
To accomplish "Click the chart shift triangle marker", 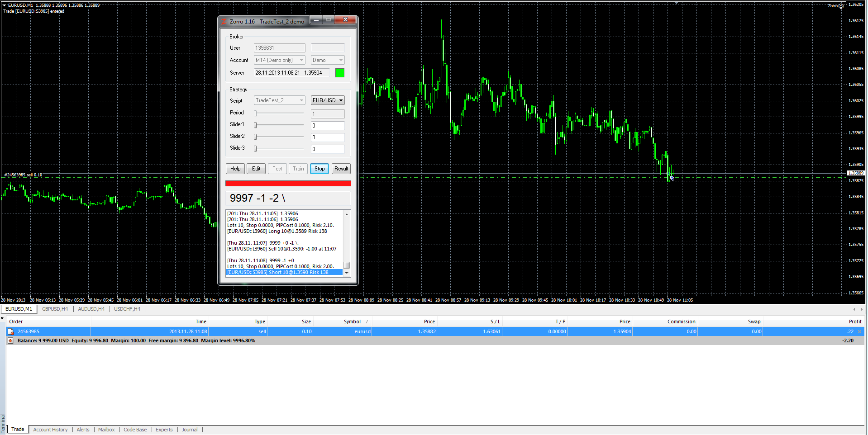I will coord(676,3).
